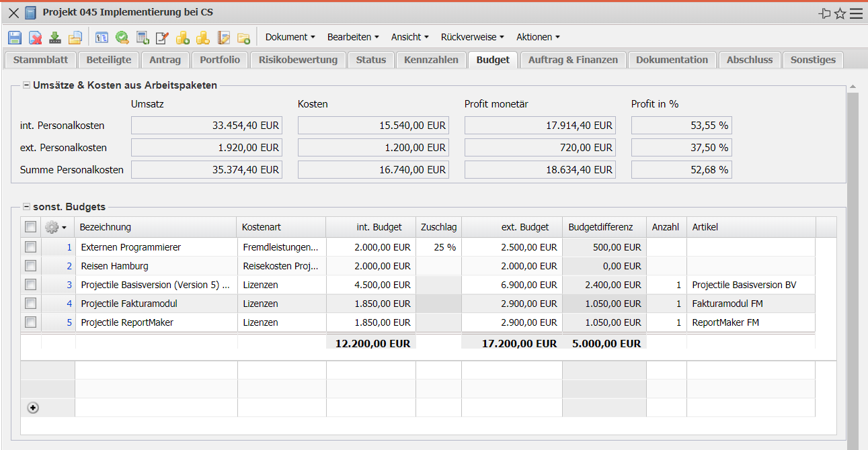This screenshot has height=450, width=868.
Task: Click the blue floppy disk save icon
Action: coord(15,38)
